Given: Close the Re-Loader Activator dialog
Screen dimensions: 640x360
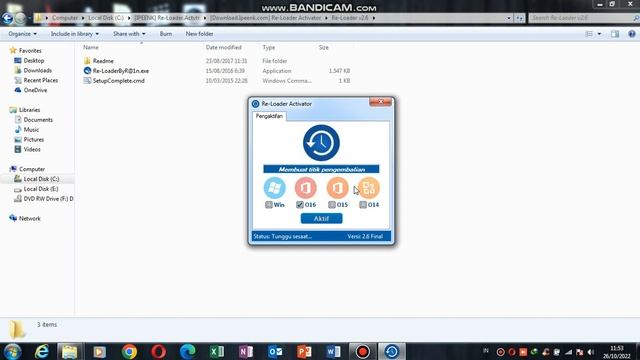Looking at the screenshot, I should coord(380,102).
